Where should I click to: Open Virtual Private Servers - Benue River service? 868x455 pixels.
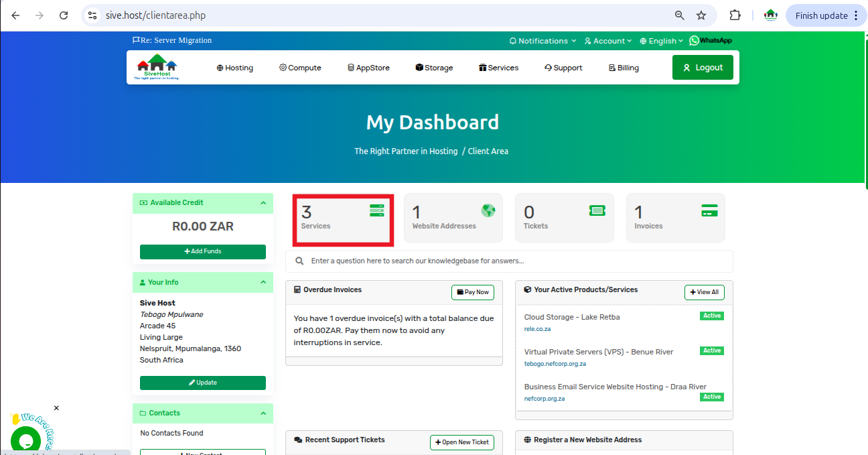click(x=599, y=352)
